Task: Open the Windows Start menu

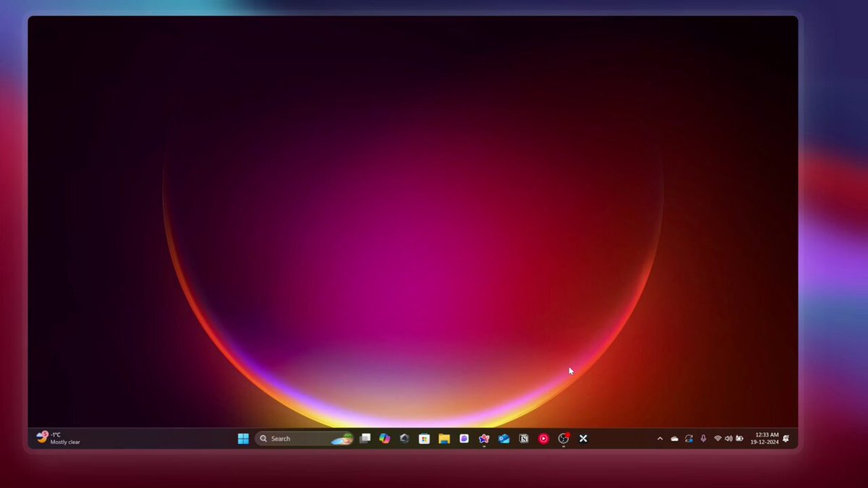Action: [243, 439]
